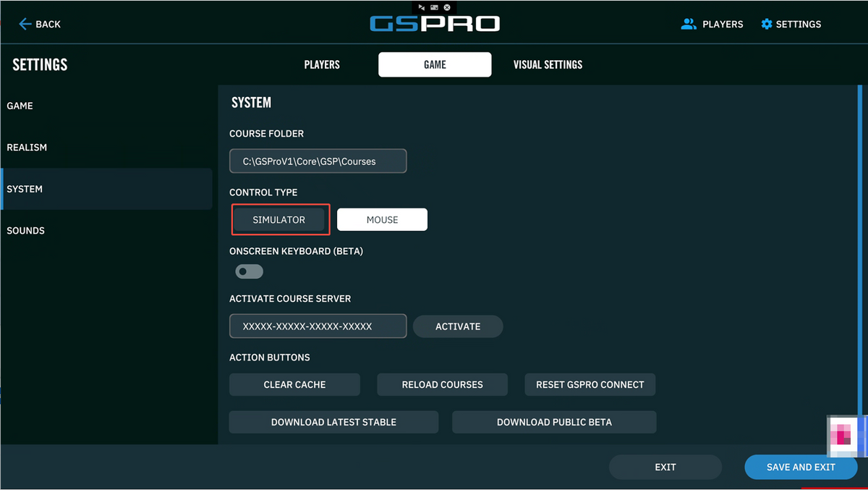The width and height of the screenshot is (868, 490).
Task: Click the GSPRO logo
Action: point(435,23)
